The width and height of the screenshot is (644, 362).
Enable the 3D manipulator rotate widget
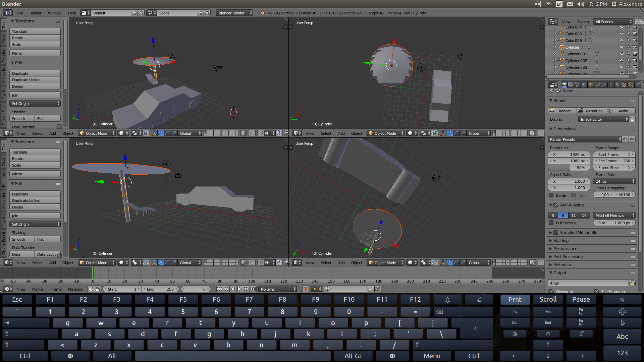click(167, 133)
